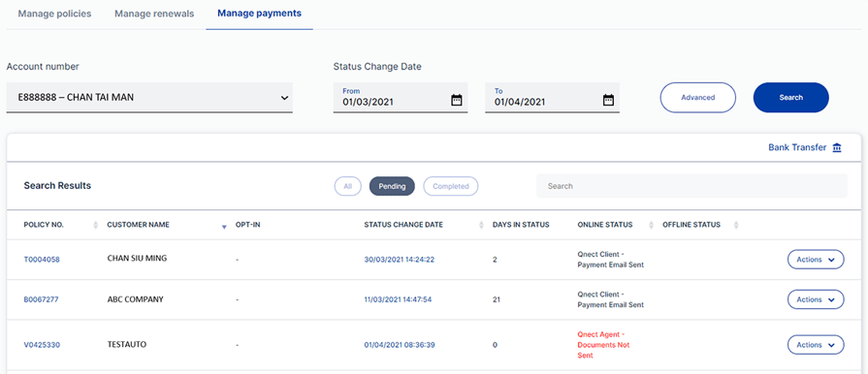Click the Search Results heading
This screenshot has height=374, width=868.
[57, 186]
